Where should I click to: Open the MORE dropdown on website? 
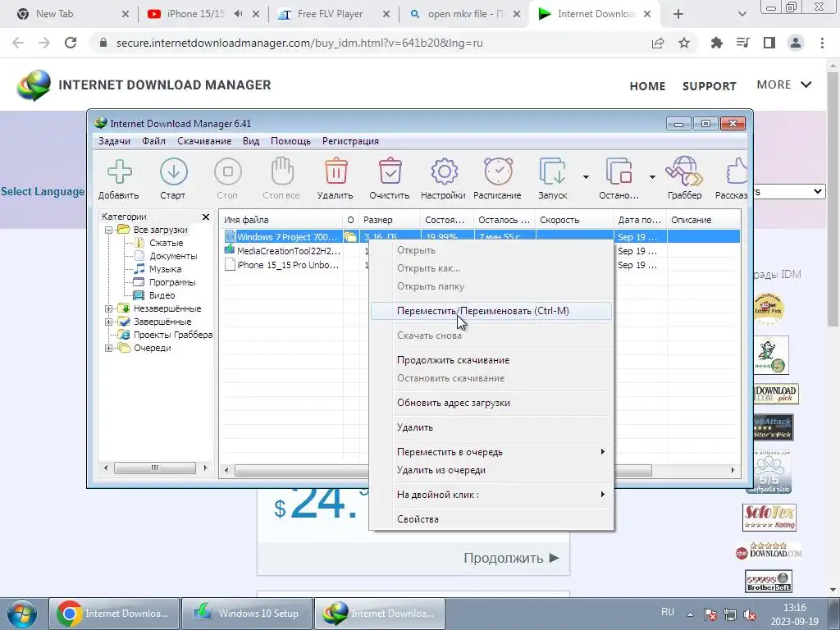point(783,84)
